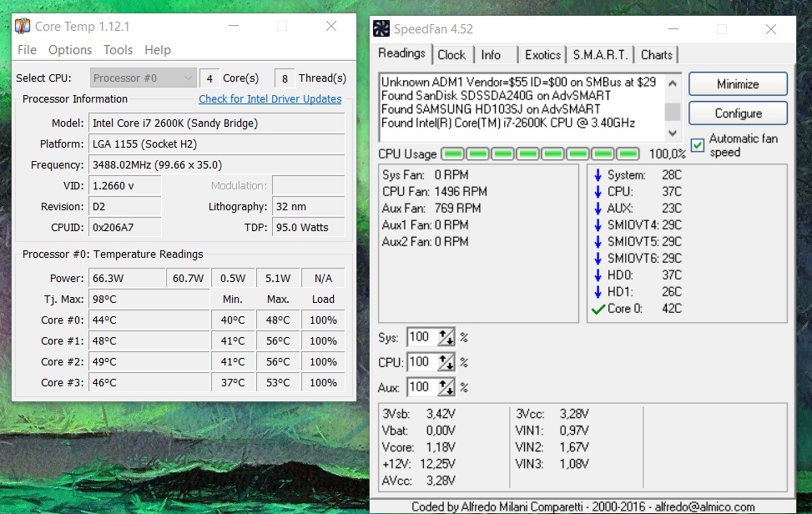Viewport: 812px width, 514px height.
Task: Click the Aux fan speed spinner arrows
Action: [446, 386]
